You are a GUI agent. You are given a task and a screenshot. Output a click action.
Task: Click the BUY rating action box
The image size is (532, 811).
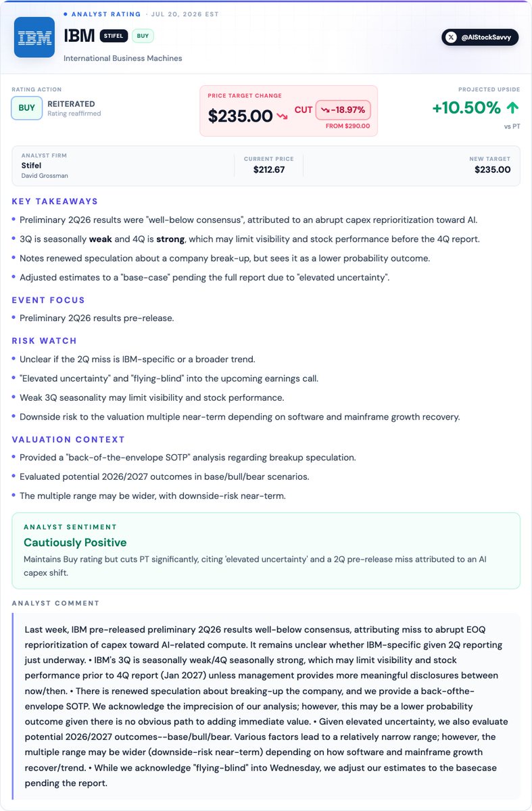(x=26, y=108)
